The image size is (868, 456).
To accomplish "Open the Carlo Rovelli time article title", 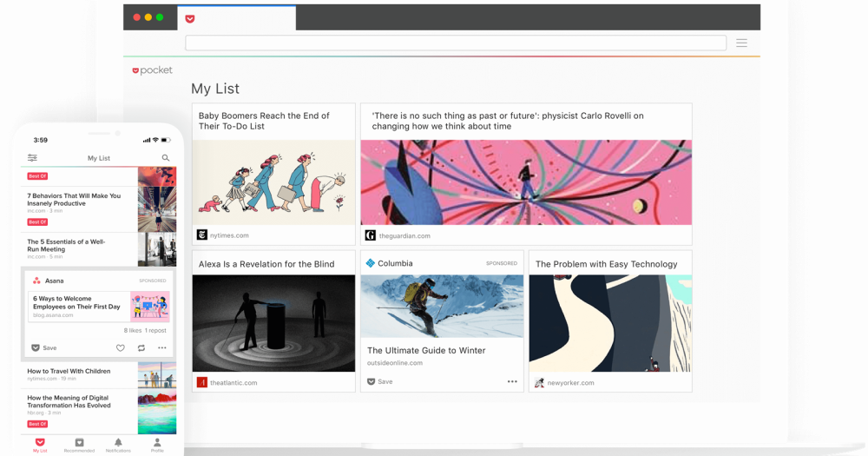I will click(x=508, y=121).
